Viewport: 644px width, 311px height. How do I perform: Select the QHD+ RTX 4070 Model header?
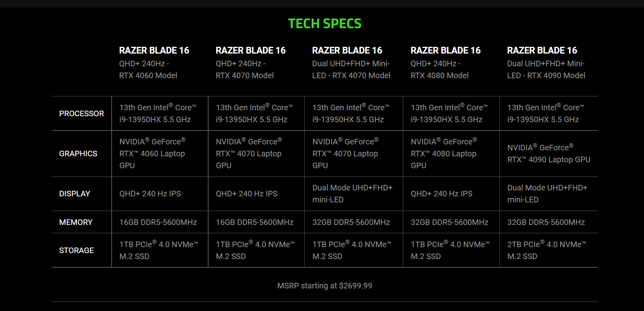[x=251, y=63]
